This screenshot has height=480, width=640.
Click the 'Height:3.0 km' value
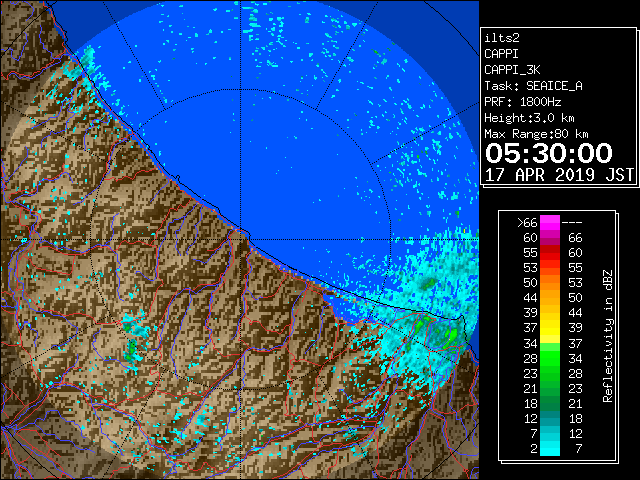tap(529, 118)
